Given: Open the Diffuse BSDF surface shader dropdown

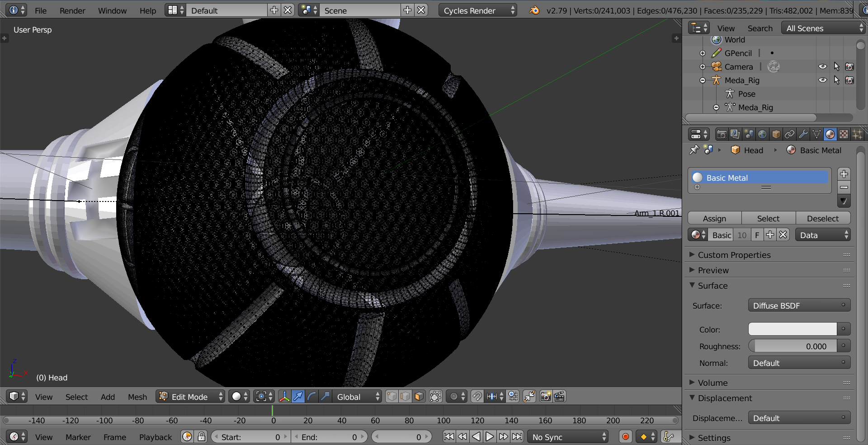Looking at the screenshot, I should click(799, 305).
